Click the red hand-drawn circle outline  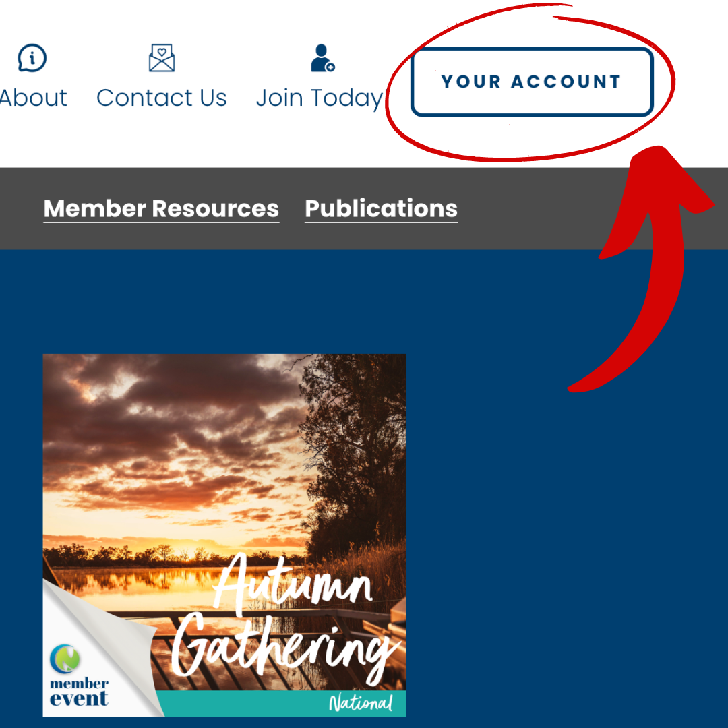tap(530, 83)
